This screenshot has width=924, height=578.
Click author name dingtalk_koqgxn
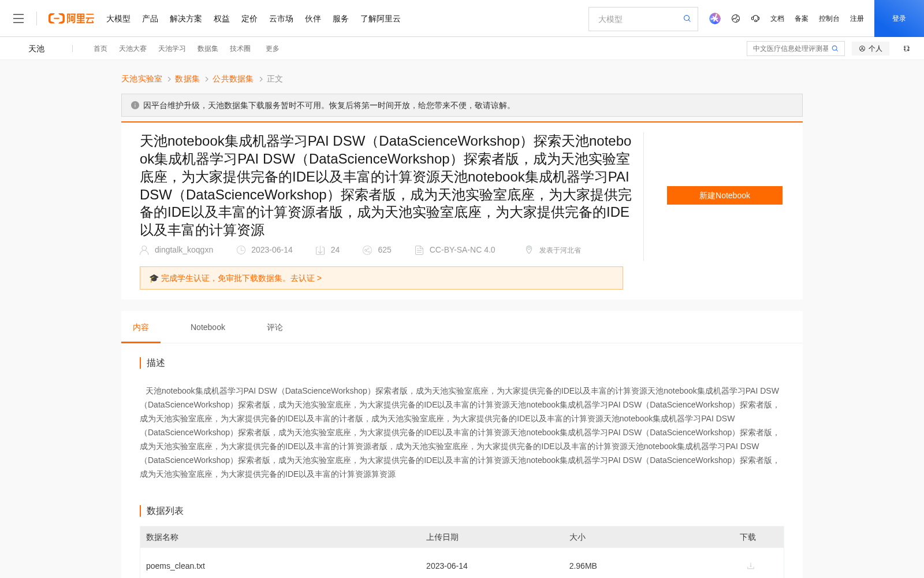pos(184,250)
